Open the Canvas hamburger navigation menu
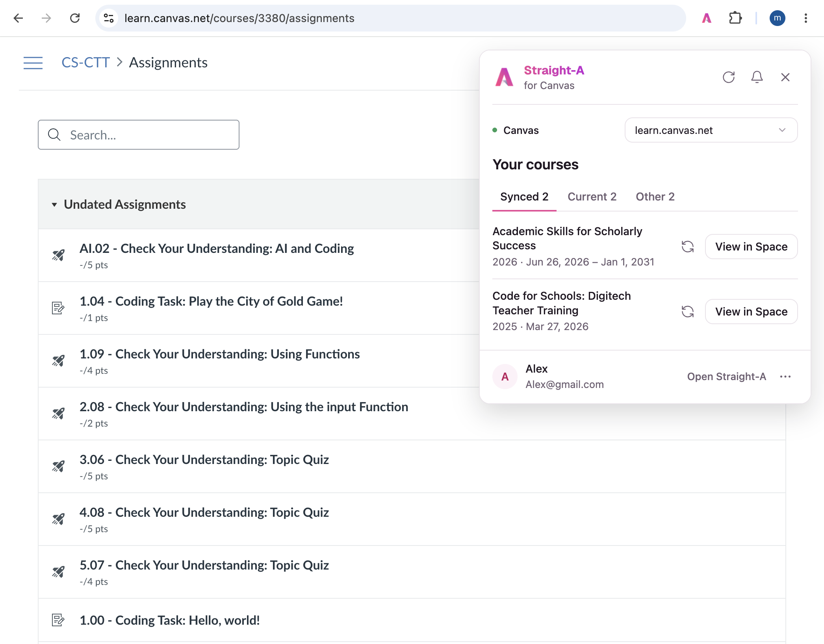The width and height of the screenshot is (824, 644). [x=33, y=63]
